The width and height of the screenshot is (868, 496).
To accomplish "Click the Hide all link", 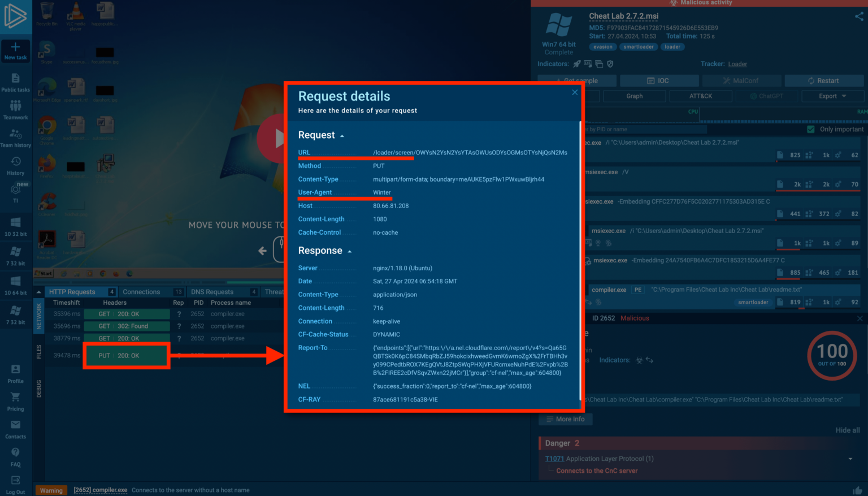I will (848, 430).
